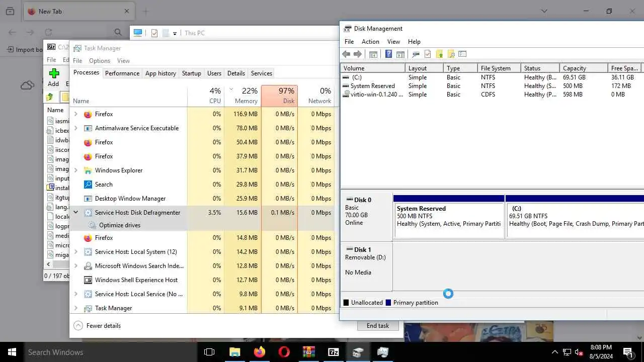Click muted volume icon in system tray
This screenshot has width=644, height=362.
(579, 352)
